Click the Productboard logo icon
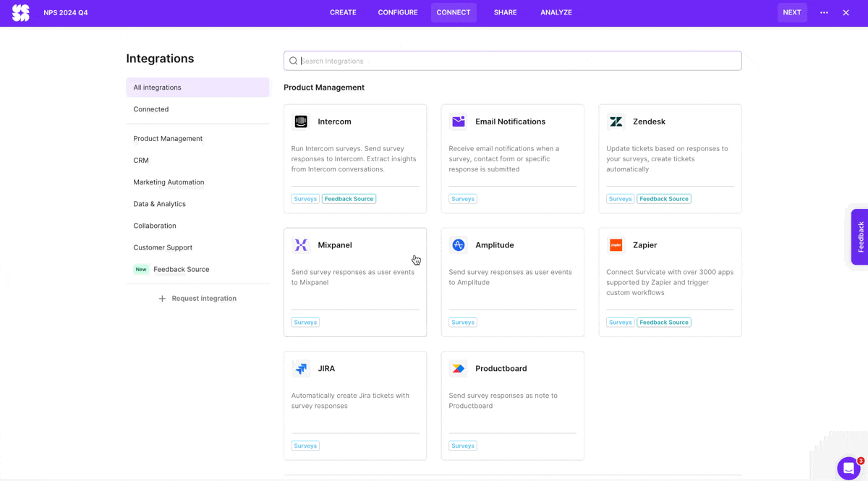Viewport: 868px width, 481px height. [x=459, y=369]
